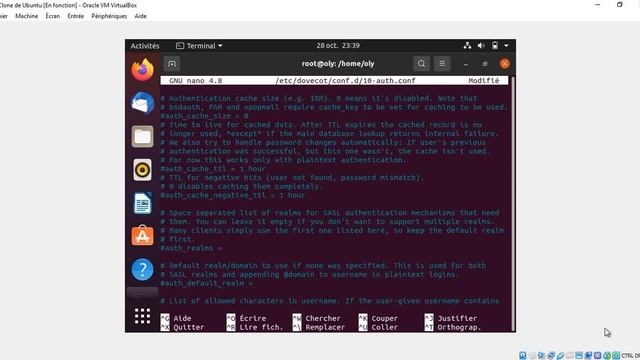Show applications grid in dock

142,316
